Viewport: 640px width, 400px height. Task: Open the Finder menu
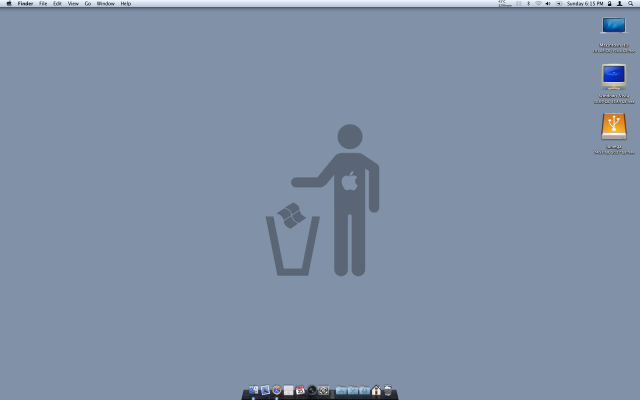(25, 3)
